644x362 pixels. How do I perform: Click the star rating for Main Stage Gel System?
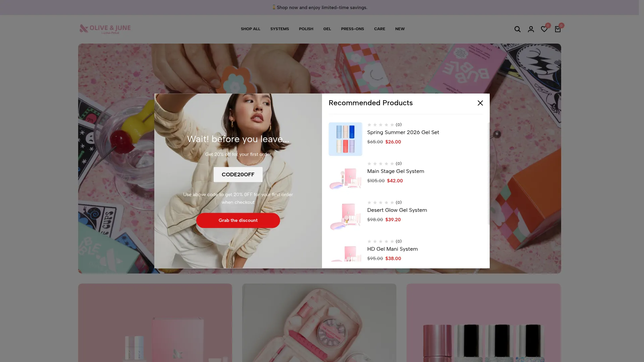(x=381, y=164)
